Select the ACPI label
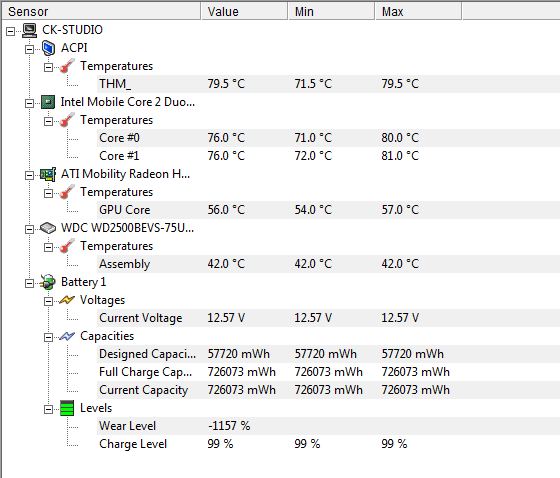The height and width of the screenshot is (478, 560). [x=74, y=48]
